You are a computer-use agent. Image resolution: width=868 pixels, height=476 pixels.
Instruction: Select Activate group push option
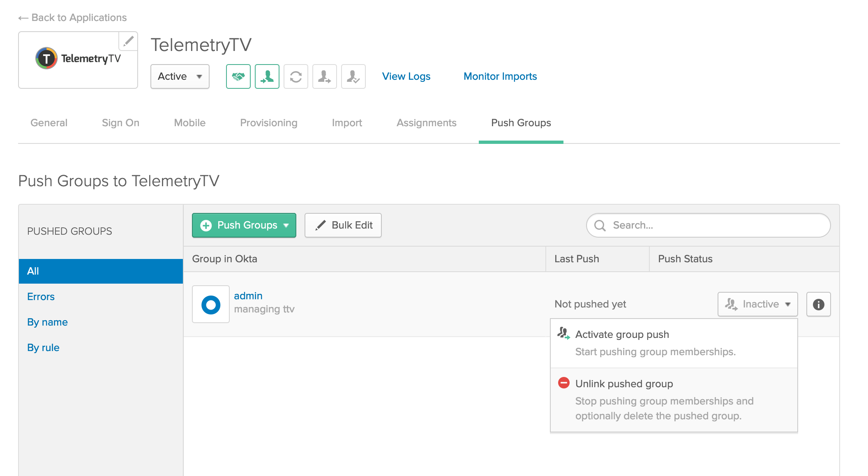(x=622, y=335)
